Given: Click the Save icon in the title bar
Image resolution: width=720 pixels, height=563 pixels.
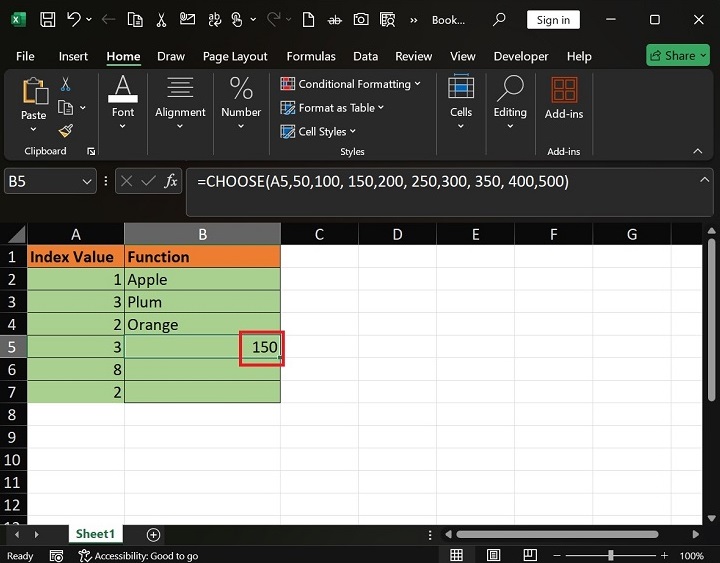Looking at the screenshot, I should pyautogui.click(x=47, y=19).
